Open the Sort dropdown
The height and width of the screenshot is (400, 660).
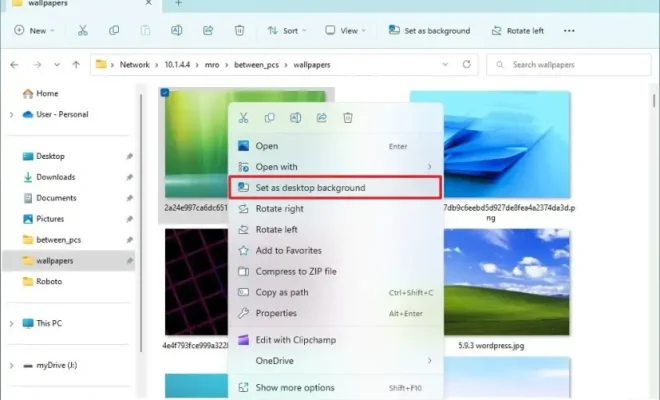pos(287,31)
